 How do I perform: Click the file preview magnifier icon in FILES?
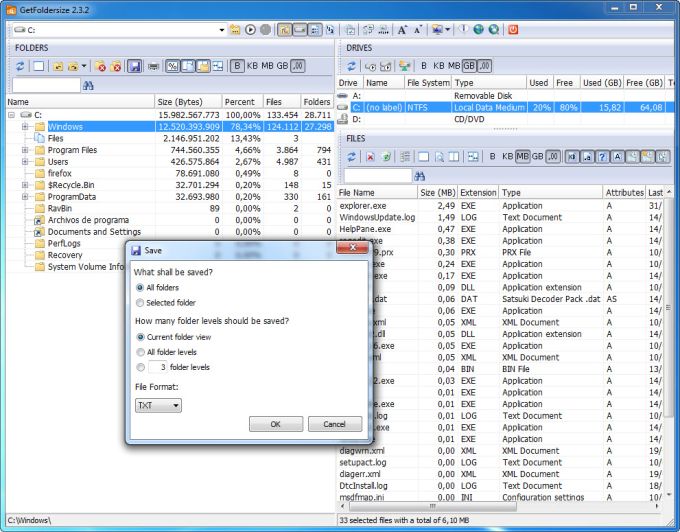click(439, 157)
